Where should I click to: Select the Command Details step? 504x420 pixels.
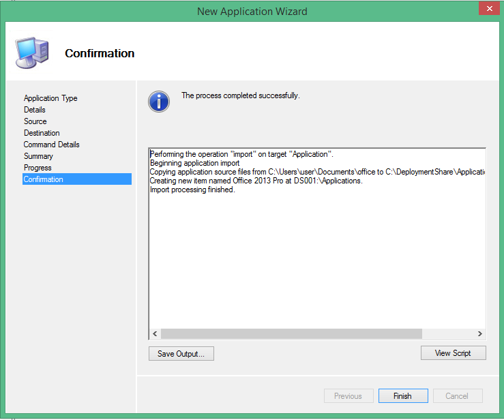coord(52,145)
